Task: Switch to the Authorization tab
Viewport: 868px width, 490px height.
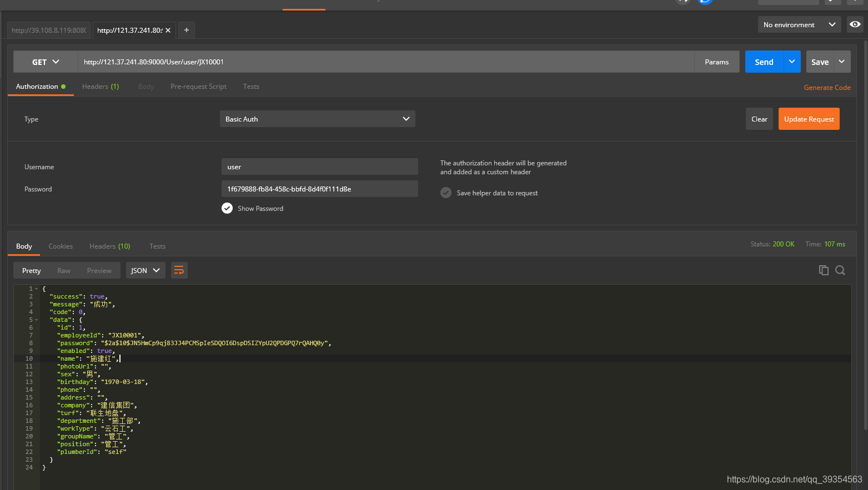Action: (41, 87)
